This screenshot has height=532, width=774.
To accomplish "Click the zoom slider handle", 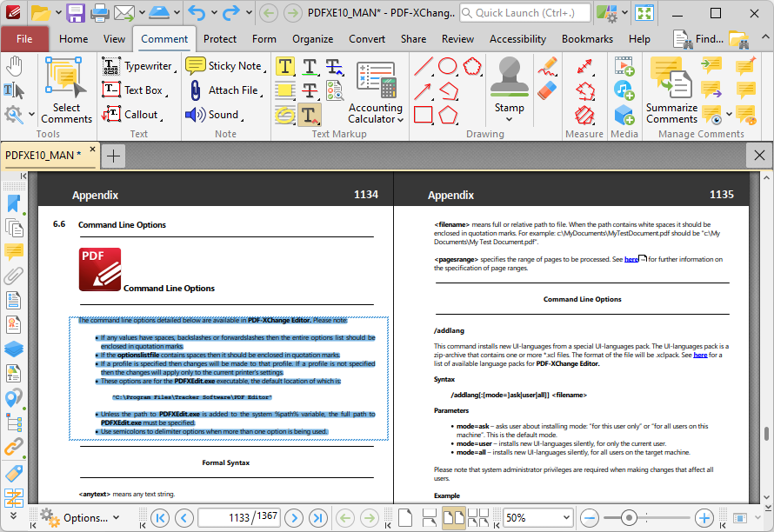I will click(630, 516).
